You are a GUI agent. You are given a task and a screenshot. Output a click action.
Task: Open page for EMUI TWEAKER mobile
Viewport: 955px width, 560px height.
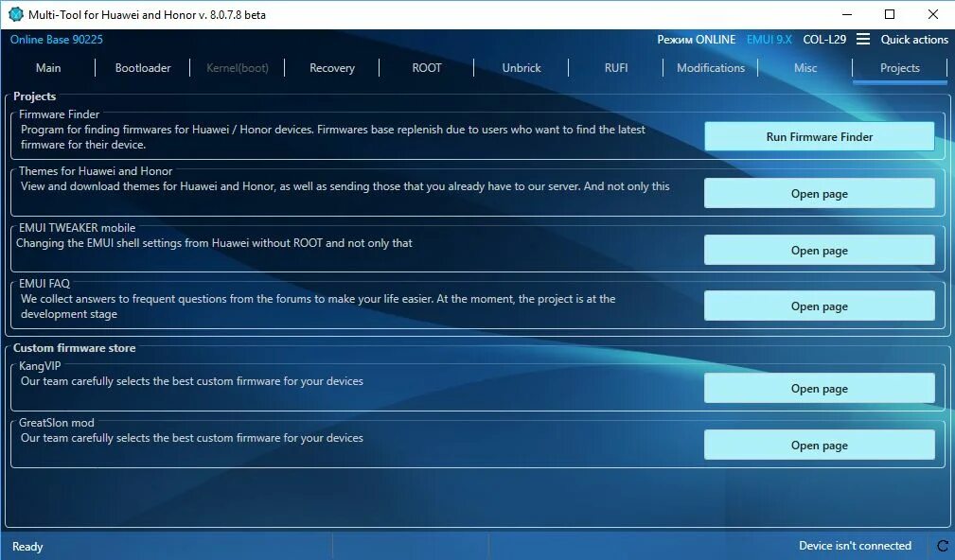(x=820, y=250)
